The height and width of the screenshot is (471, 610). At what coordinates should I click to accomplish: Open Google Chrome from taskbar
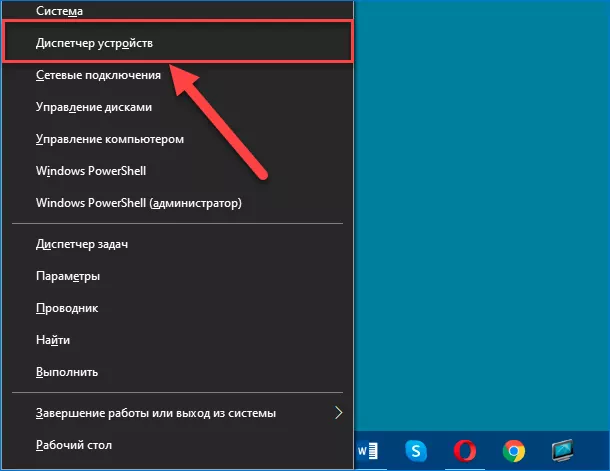coord(514,450)
